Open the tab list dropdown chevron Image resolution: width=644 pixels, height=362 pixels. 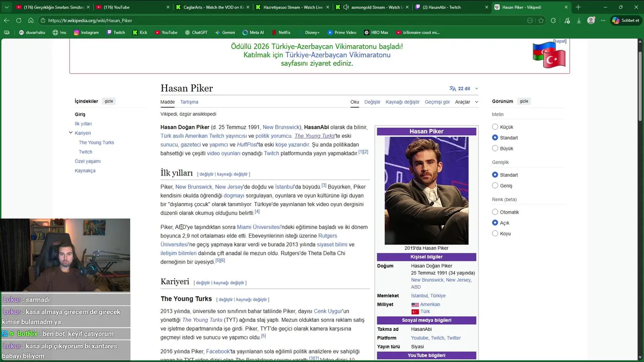(6, 7)
